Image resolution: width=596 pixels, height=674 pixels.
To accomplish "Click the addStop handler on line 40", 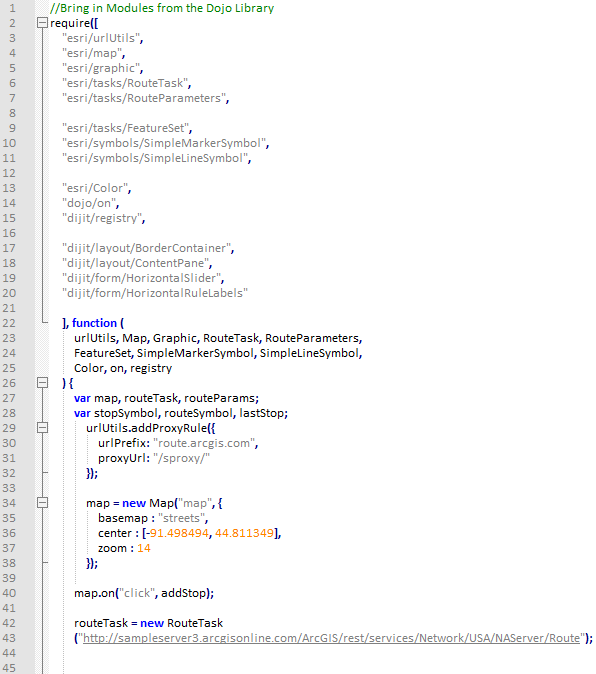I will (x=183, y=593).
